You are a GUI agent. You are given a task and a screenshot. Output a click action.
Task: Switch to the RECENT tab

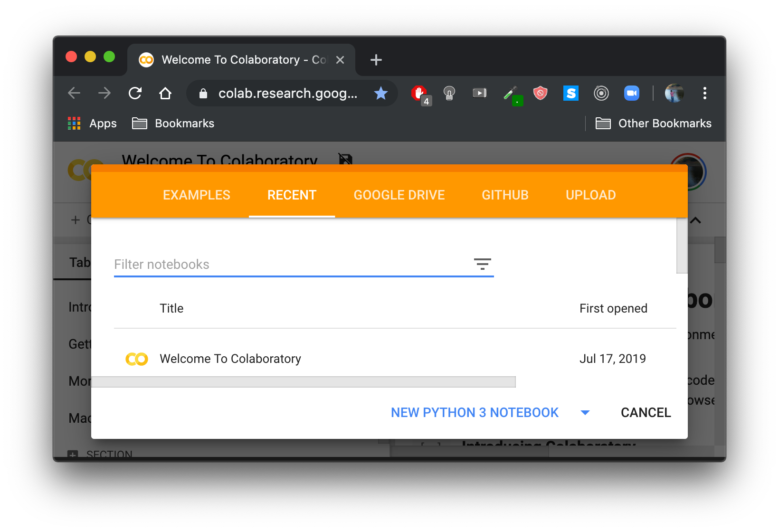292,195
